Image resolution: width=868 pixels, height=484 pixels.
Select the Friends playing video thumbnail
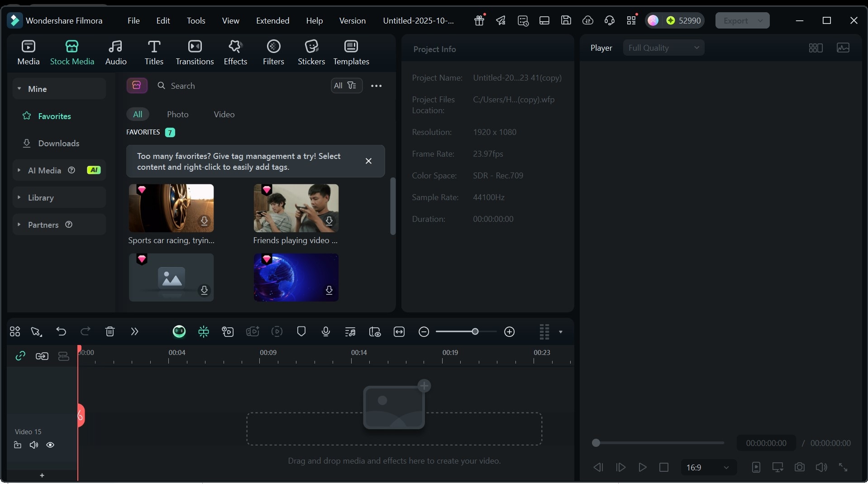[296, 208]
